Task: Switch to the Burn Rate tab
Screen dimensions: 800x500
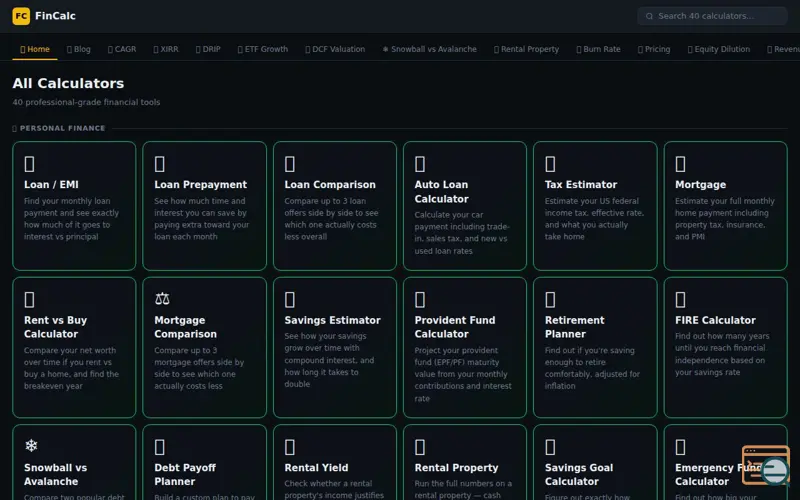Action: [598, 49]
